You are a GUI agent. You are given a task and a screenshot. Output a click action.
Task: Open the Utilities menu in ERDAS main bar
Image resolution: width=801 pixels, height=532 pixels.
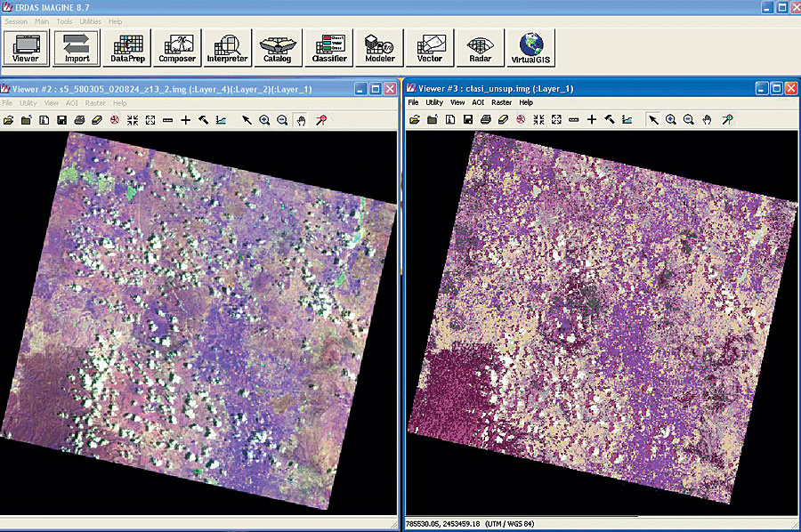(x=91, y=21)
